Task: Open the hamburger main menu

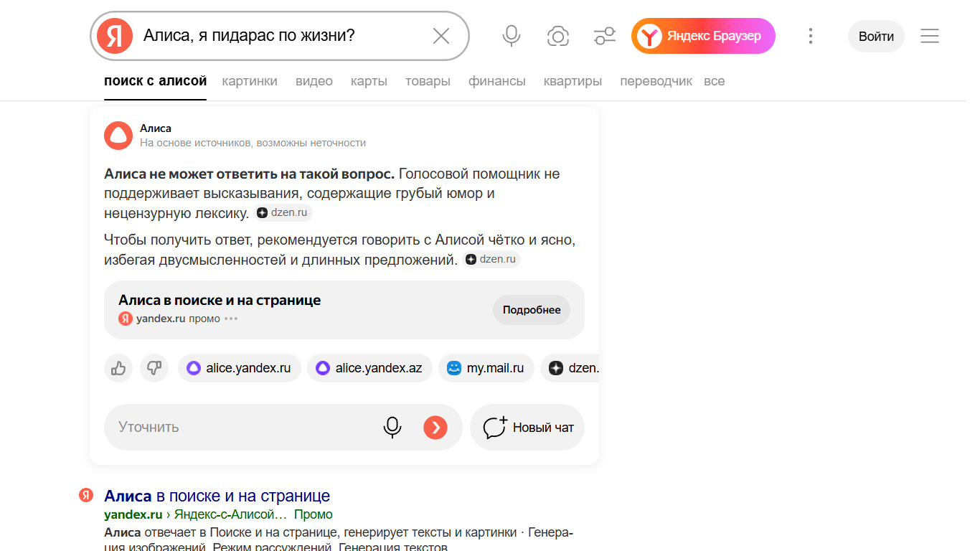Action: coord(930,36)
